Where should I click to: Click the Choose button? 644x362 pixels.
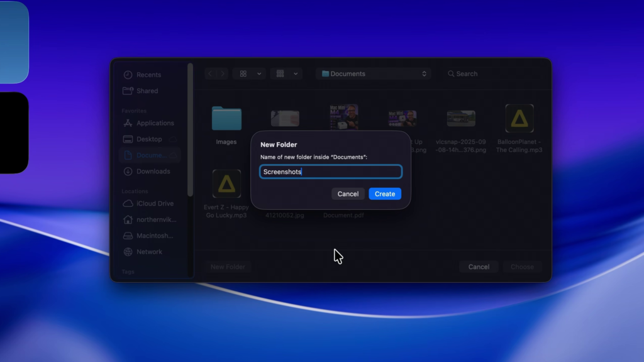[x=522, y=266]
